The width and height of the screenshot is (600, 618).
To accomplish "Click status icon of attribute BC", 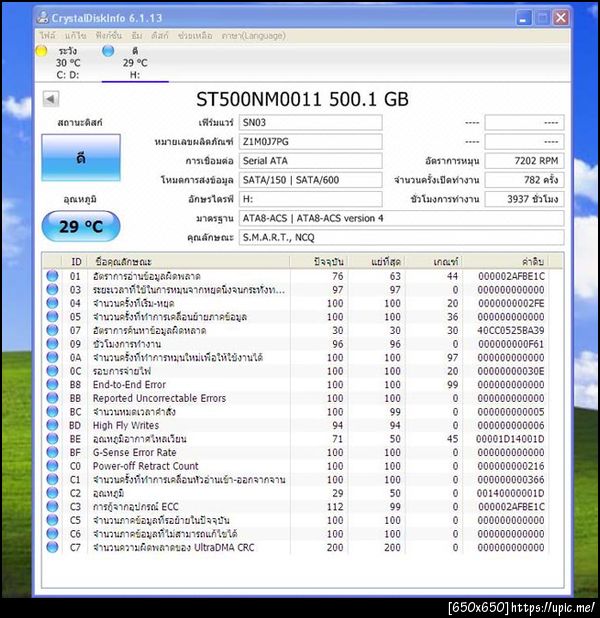I will click(x=52, y=411).
